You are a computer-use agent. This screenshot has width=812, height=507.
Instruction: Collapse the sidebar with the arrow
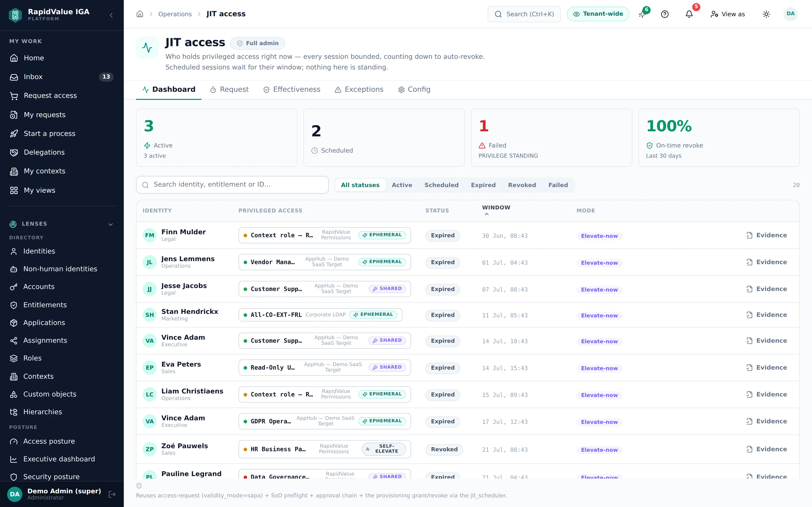111,15
